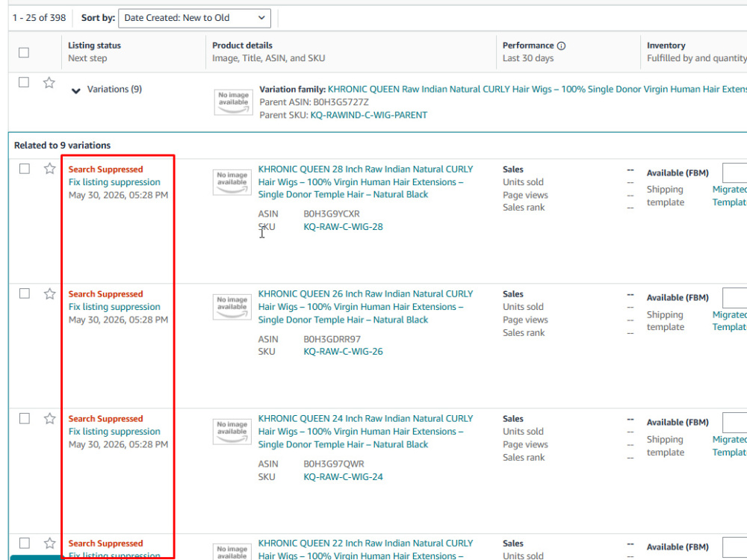The image size is (747, 560).
Task: Star the KQ-RAW-C-WIG-28 listing
Action: (x=49, y=169)
